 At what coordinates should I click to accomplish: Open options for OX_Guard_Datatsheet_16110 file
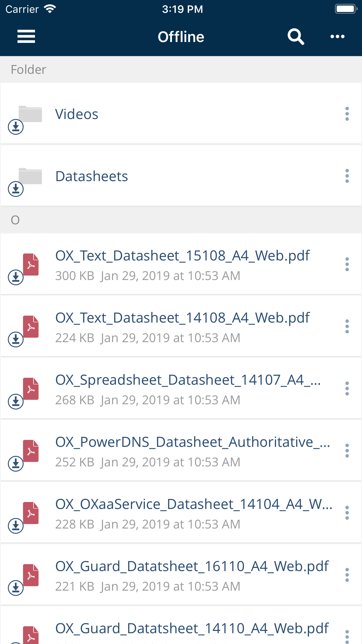click(x=347, y=575)
